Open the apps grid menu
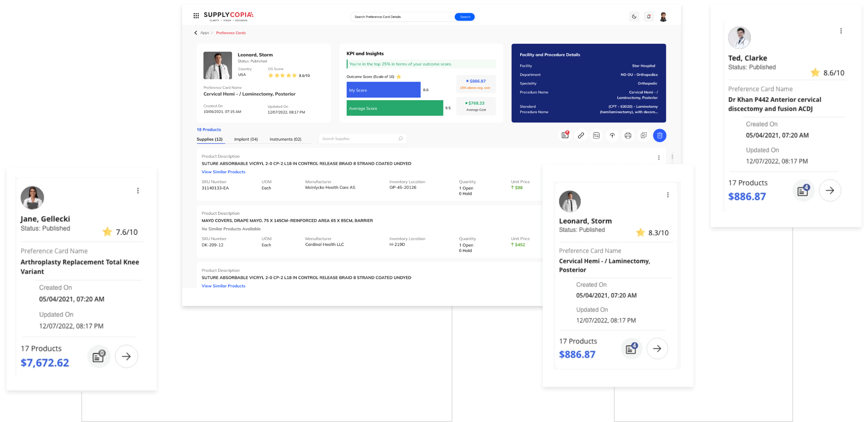868x422 pixels. (196, 16)
